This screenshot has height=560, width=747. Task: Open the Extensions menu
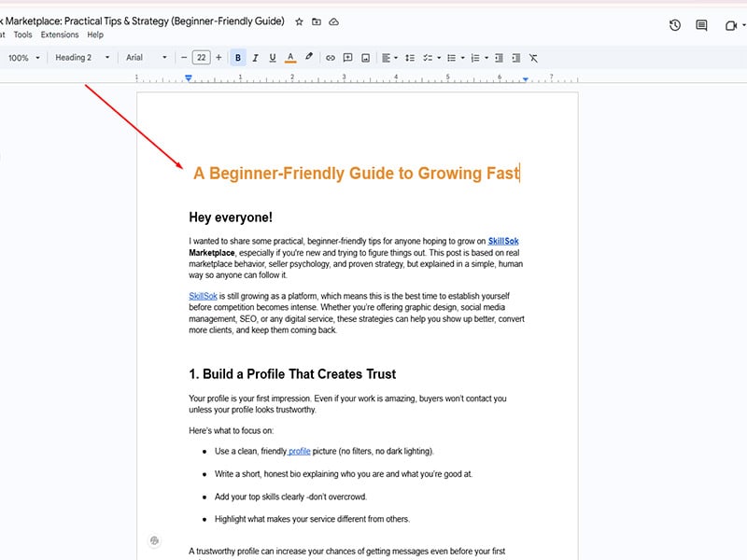tap(60, 35)
